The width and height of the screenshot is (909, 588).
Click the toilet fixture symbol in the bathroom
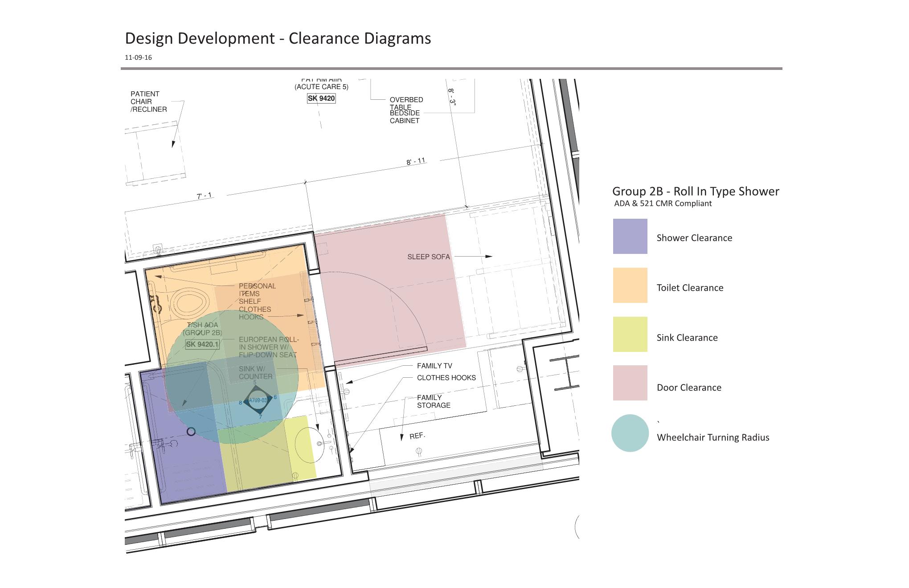click(x=190, y=303)
